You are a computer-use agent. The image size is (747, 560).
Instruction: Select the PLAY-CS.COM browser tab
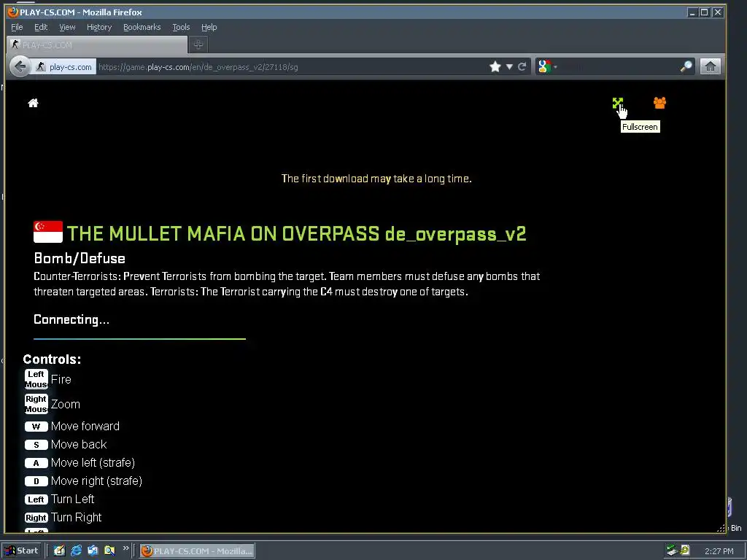97,44
